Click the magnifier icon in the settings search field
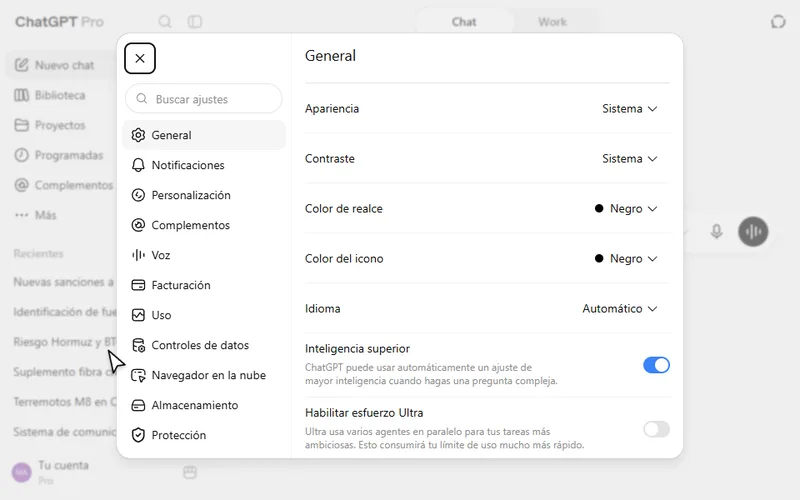The height and width of the screenshot is (500, 800). point(142,98)
